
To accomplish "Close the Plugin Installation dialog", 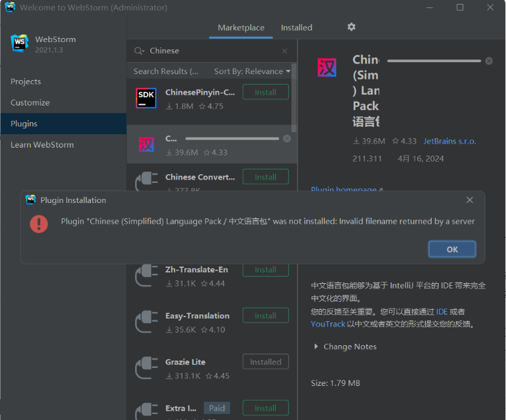I will 469,200.
